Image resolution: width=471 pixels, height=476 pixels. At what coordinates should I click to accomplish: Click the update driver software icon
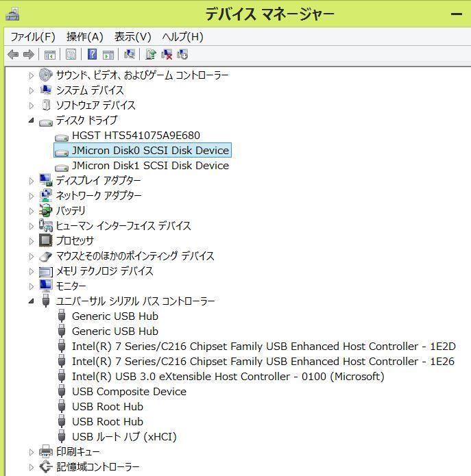click(x=151, y=55)
